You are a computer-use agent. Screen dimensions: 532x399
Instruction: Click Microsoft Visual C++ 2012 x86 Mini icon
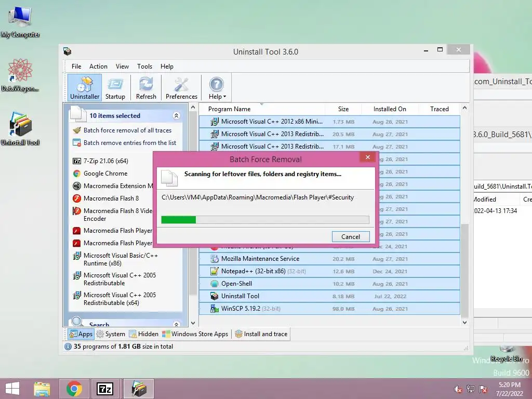[215, 122]
